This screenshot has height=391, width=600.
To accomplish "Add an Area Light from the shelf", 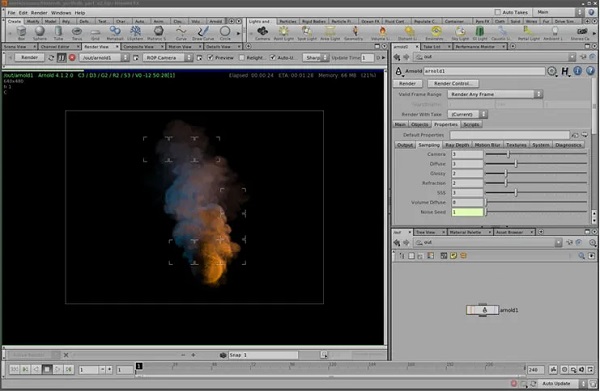I will [330, 33].
